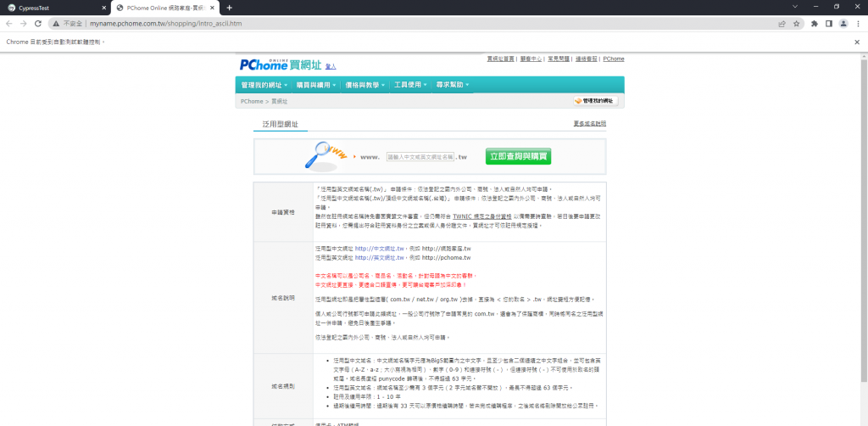Click the URL in the address bar
Screen dimensions: 868x426
click(x=165, y=24)
